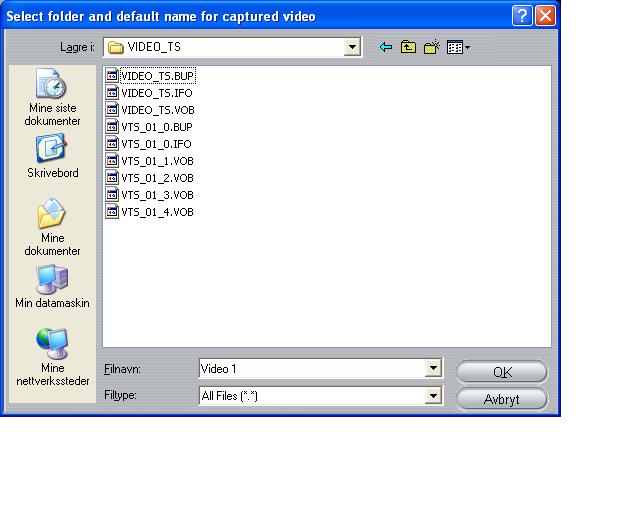Select file name VTS_01_4.VOB
The image size is (640, 512).
tap(157, 212)
